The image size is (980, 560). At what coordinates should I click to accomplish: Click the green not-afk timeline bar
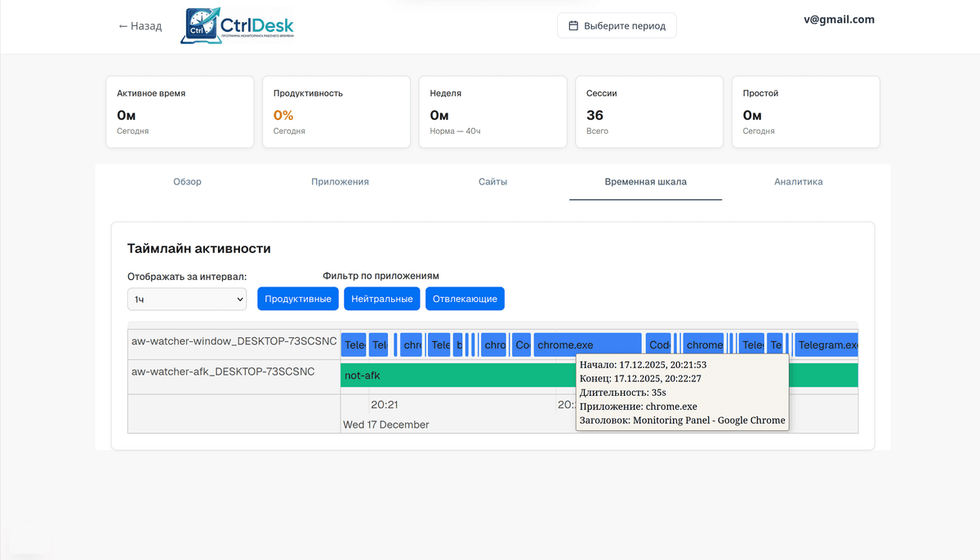coord(457,376)
